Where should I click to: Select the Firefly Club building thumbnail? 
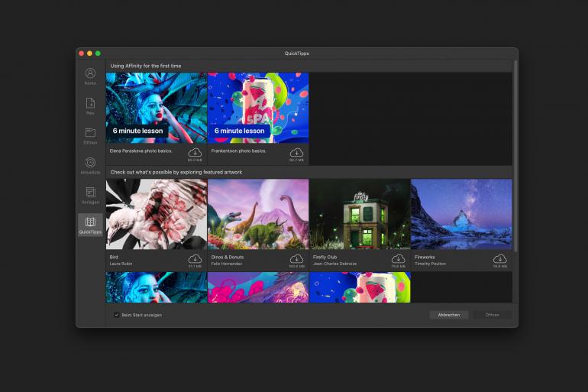tap(360, 214)
